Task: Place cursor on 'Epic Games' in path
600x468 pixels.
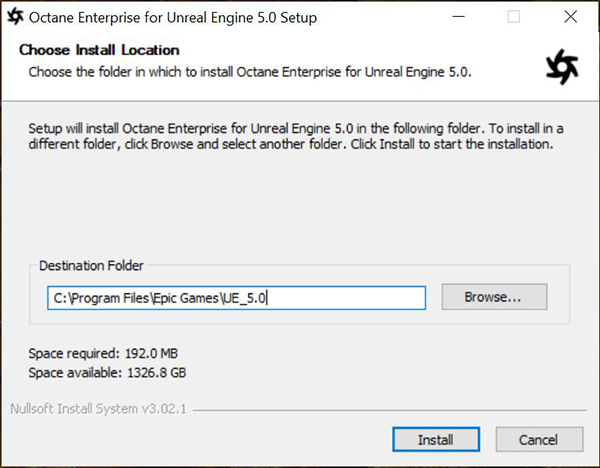Action: pyautogui.click(x=186, y=298)
